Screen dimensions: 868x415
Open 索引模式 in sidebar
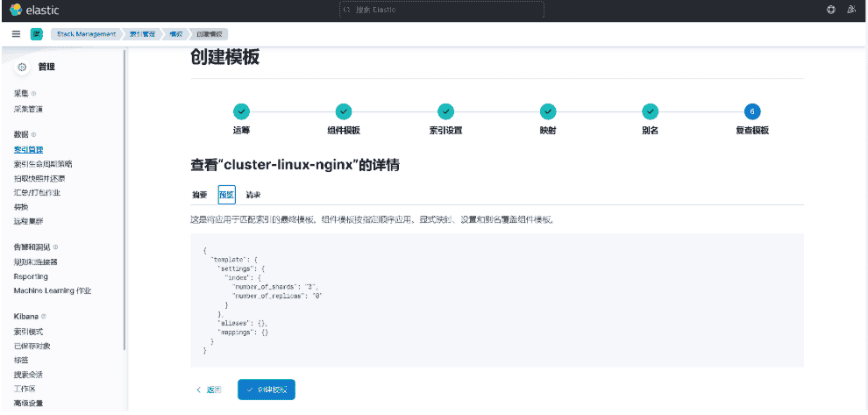(x=28, y=332)
